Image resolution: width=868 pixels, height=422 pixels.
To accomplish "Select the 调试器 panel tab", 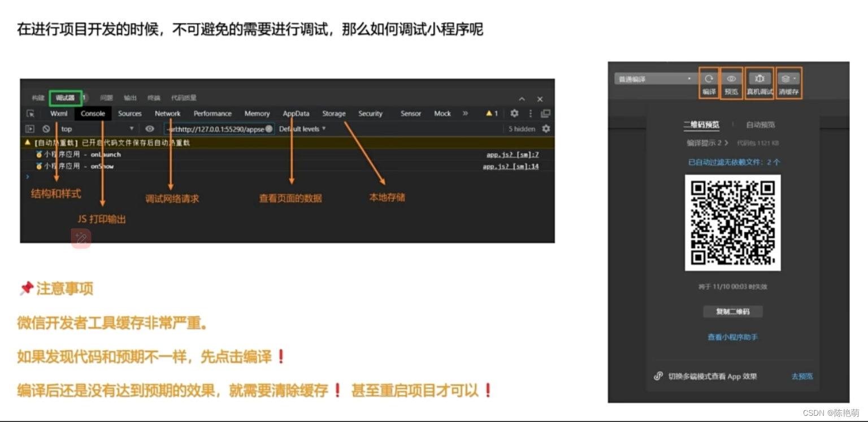I will point(65,98).
